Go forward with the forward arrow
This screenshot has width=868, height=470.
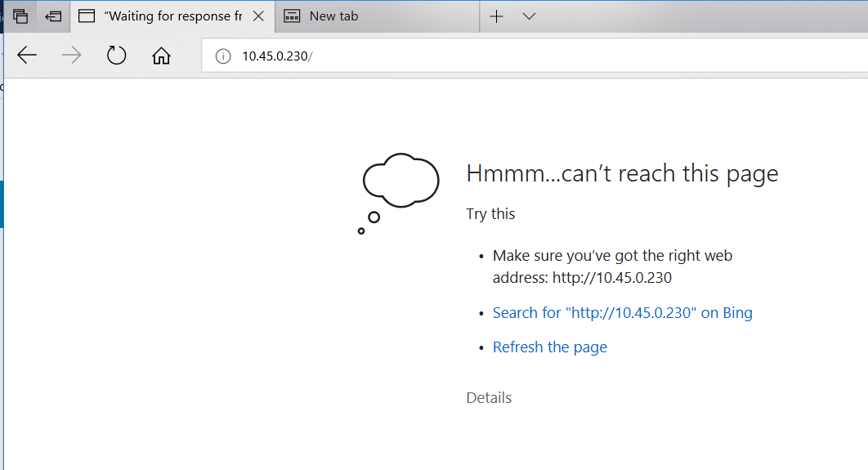(71, 56)
